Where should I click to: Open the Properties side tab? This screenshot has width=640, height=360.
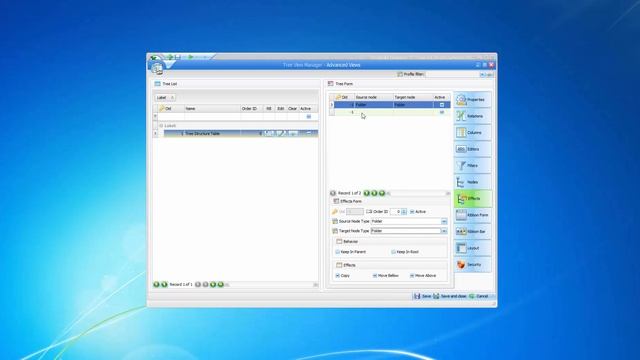(x=473, y=100)
